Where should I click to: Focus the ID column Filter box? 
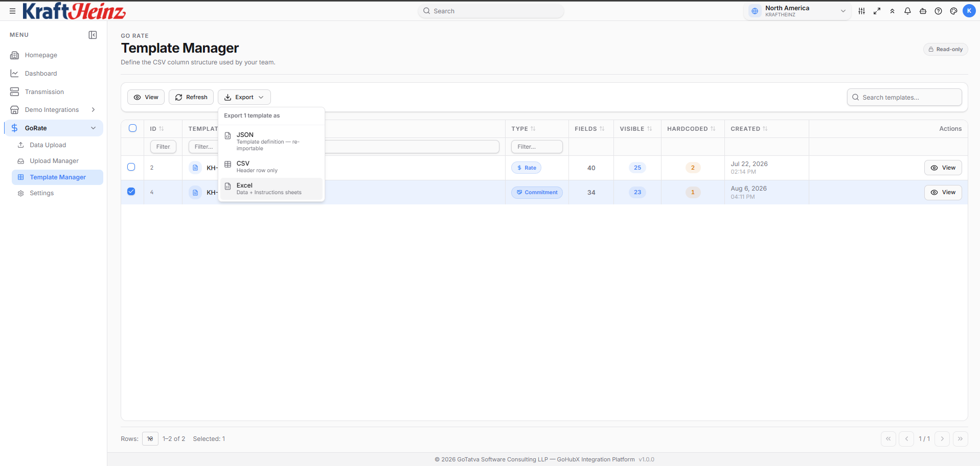point(163,147)
